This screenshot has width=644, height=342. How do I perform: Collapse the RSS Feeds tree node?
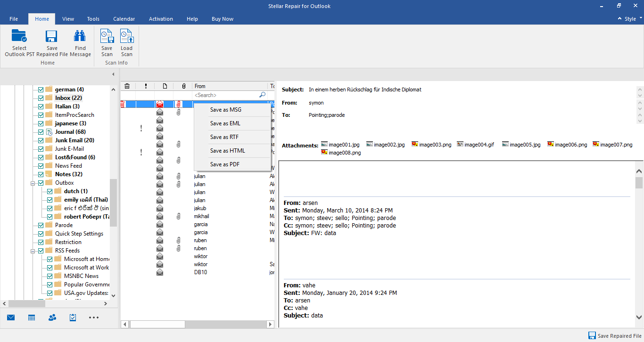[33, 251]
